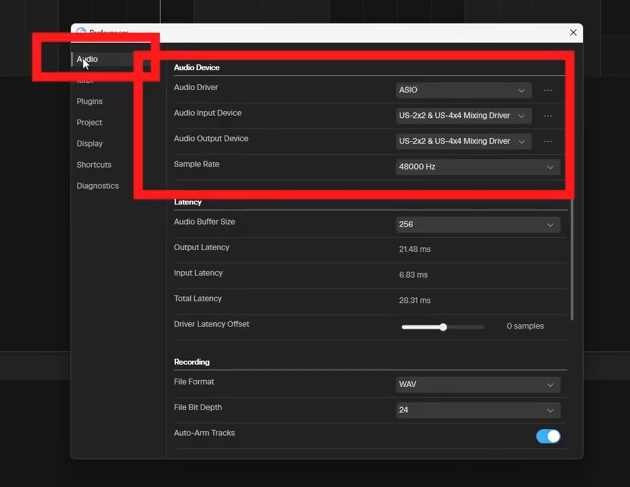Open the Audio Input Device dropdown
630x487 pixels.
pos(462,116)
